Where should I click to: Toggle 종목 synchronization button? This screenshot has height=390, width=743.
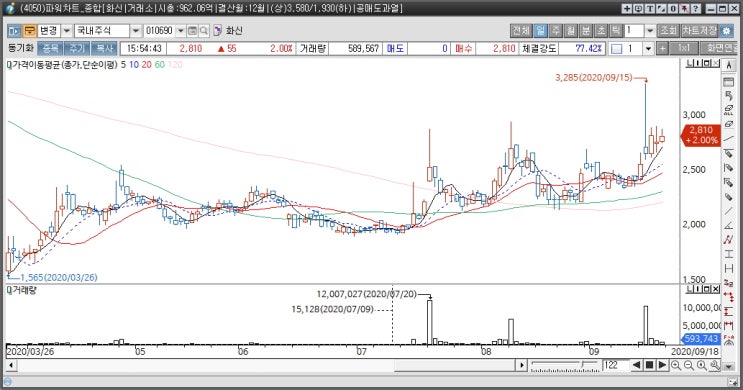pyautogui.click(x=50, y=48)
